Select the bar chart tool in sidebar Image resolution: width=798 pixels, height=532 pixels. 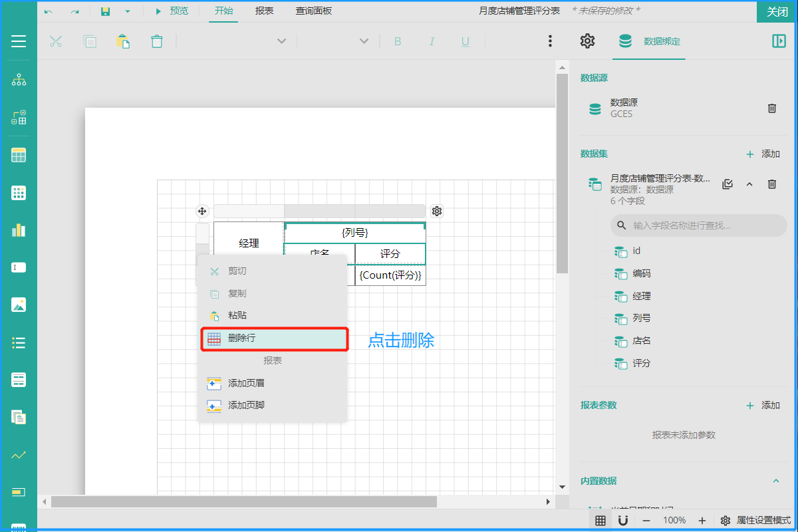tap(19, 230)
